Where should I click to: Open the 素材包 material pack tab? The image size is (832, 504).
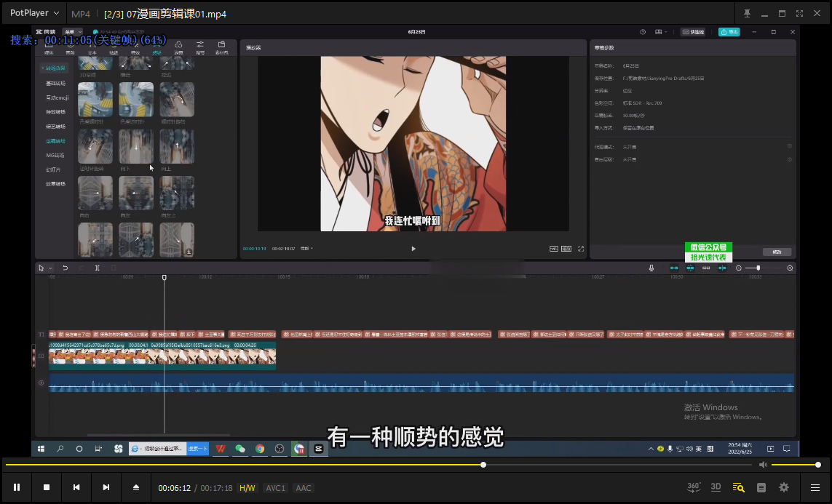click(222, 47)
